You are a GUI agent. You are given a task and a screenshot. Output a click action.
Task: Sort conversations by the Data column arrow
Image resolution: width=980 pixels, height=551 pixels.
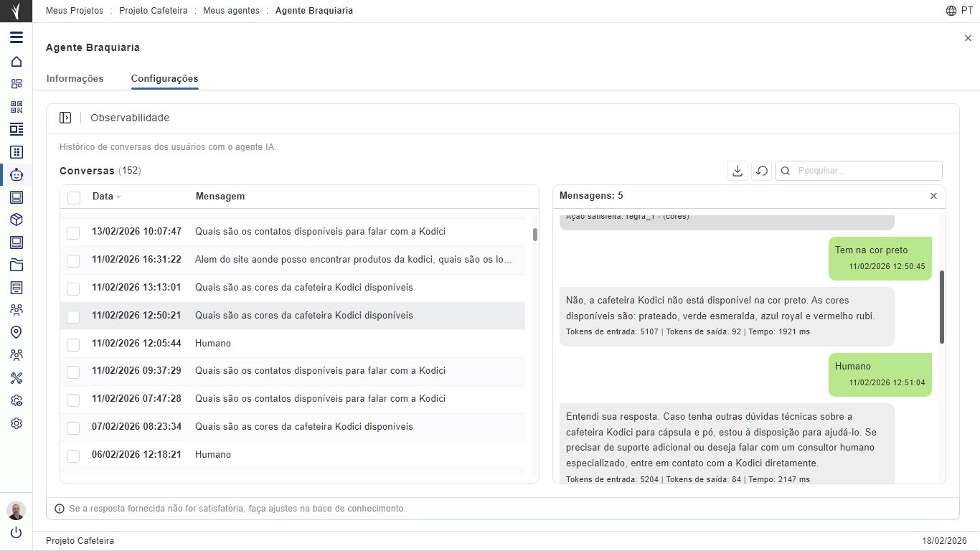(118, 197)
